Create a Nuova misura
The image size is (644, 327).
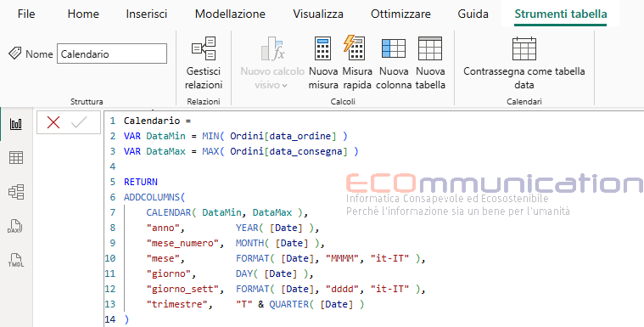pyautogui.click(x=322, y=63)
